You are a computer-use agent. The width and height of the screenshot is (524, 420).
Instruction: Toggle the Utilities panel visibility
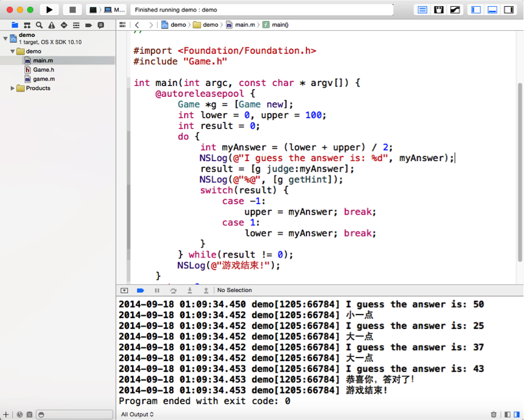[509, 10]
